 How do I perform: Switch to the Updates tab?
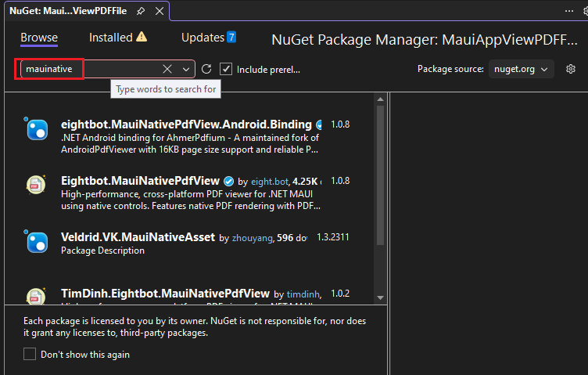[203, 38]
